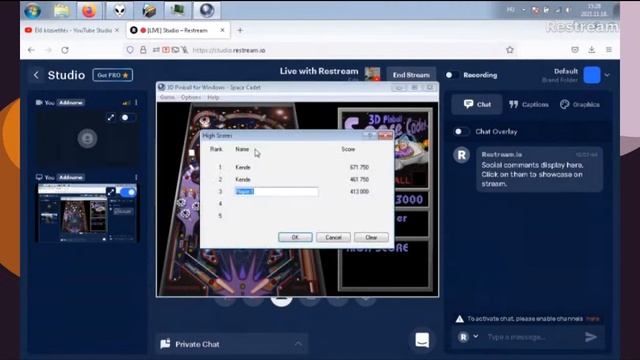
Task: Reload the page with the refresh icon
Action: [x=65, y=50]
